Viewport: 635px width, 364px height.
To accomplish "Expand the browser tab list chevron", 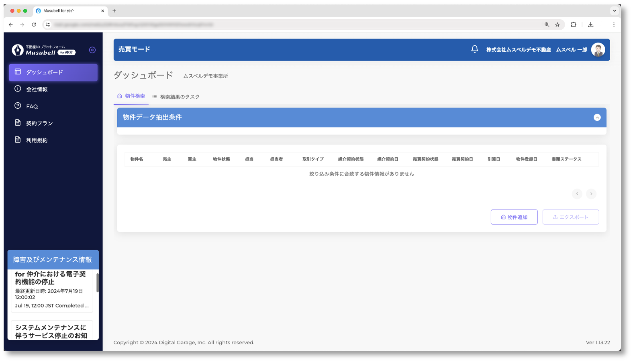I will pos(614,11).
